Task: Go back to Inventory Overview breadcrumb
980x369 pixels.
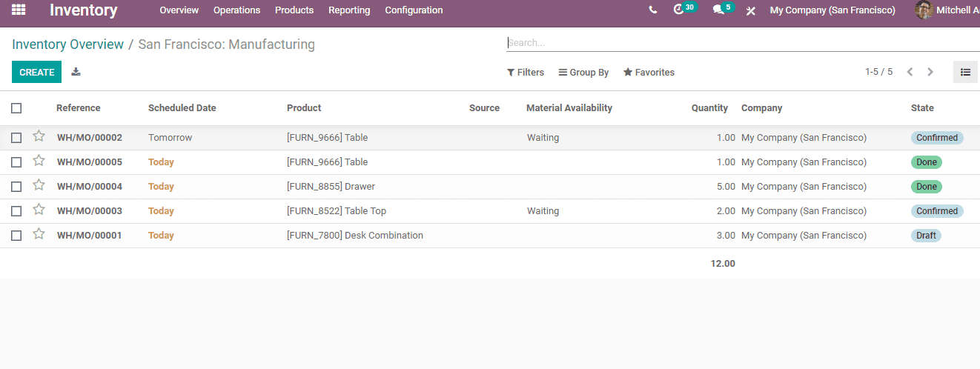Action: coord(68,44)
